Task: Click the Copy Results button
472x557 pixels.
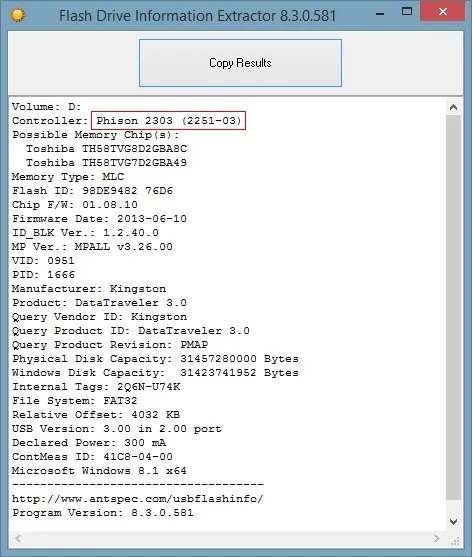Action: pos(240,63)
